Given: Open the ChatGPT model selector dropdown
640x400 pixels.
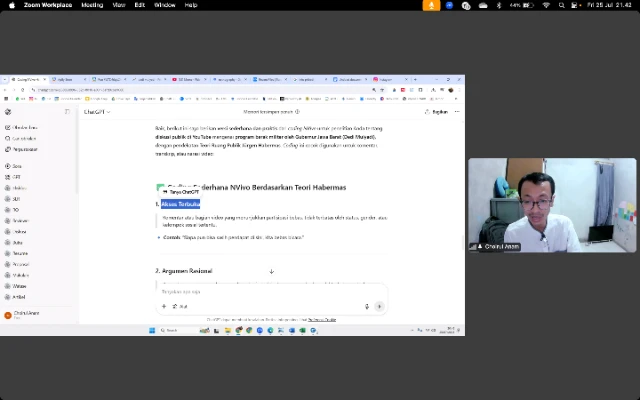Looking at the screenshot, I should pos(97,112).
